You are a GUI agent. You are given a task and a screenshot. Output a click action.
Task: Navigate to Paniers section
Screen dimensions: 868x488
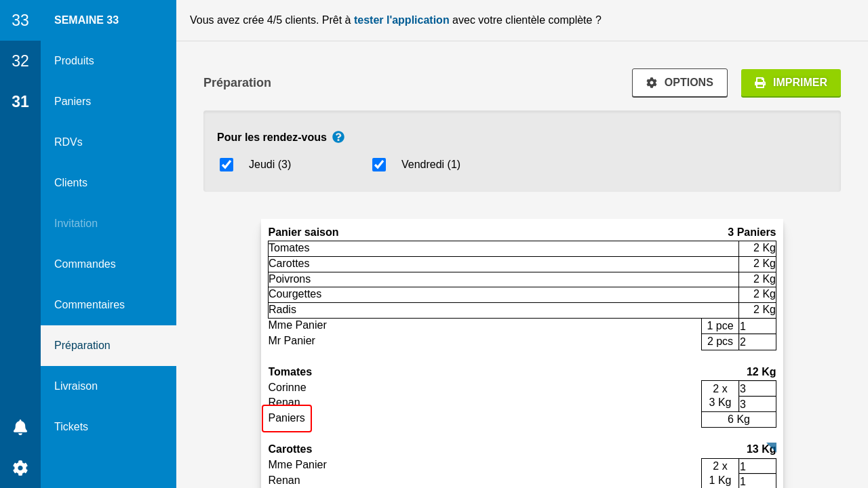click(x=73, y=102)
